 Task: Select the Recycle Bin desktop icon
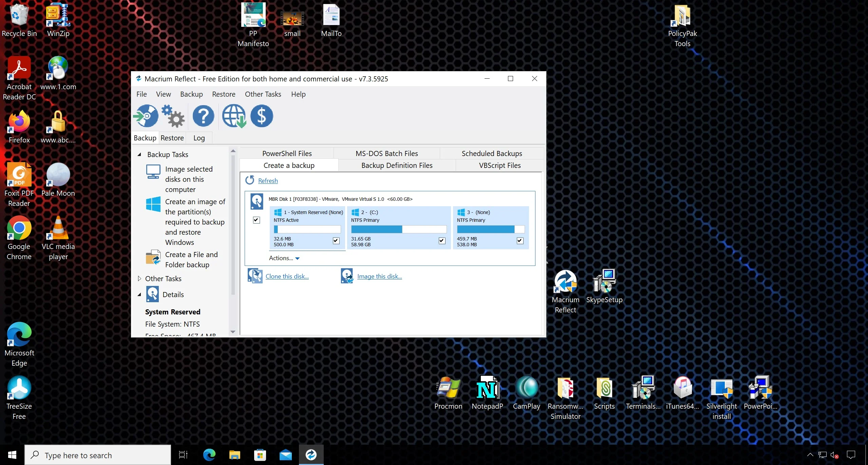(x=19, y=20)
